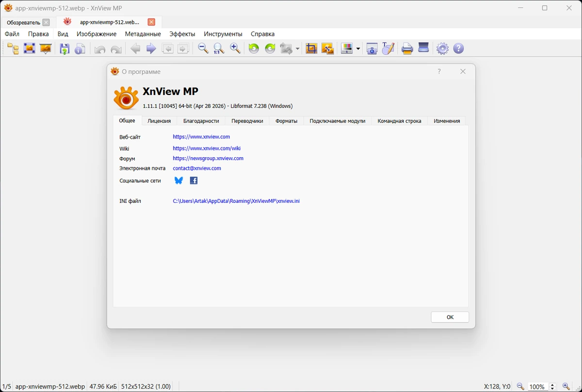Click the purple Help question icon
This screenshot has width=582, height=392.
pyautogui.click(x=458, y=49)
